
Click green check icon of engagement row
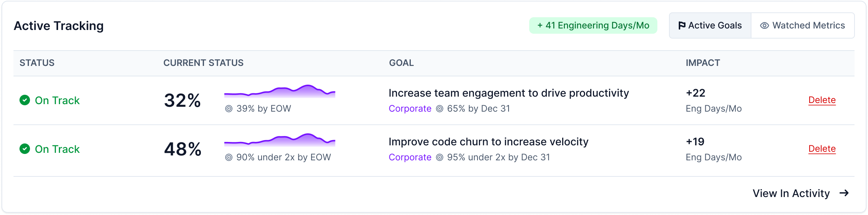25,100
